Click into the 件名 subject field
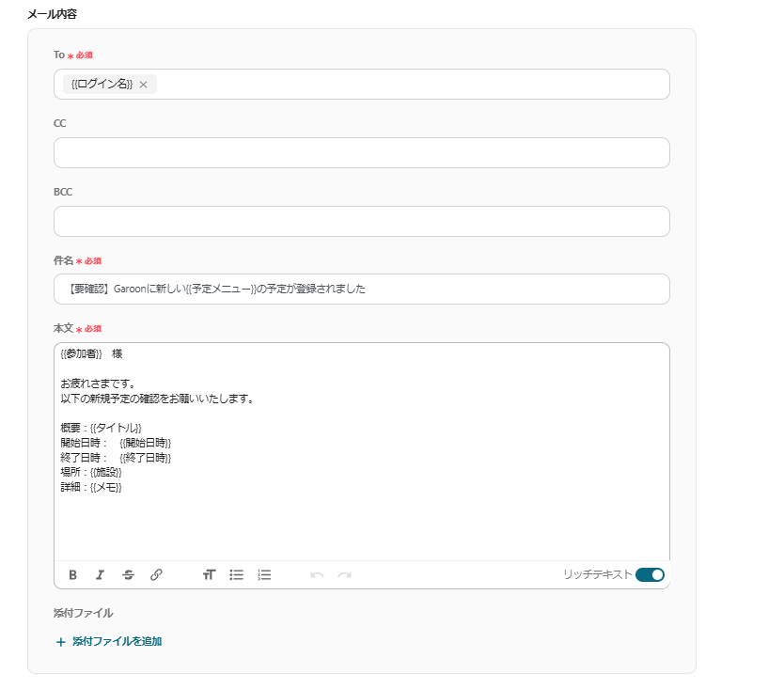The width and height of the screenshot is (784, 689). coord(362,289)
